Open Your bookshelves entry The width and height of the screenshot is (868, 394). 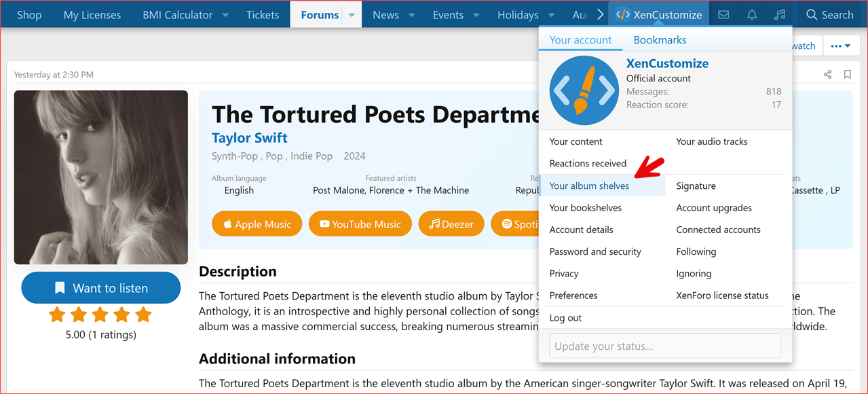586,208
